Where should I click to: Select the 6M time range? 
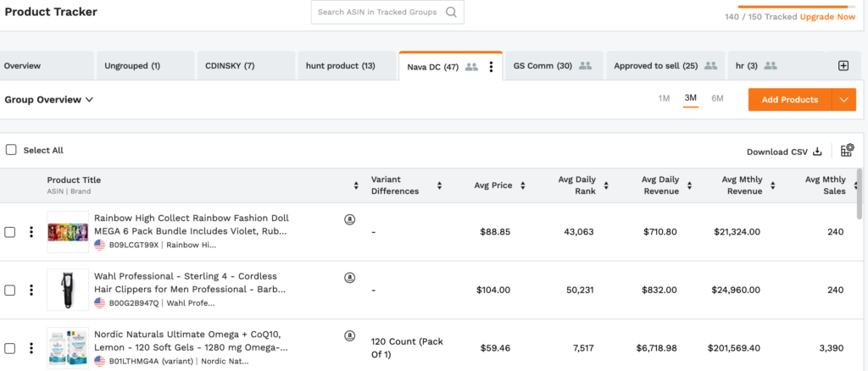[717, 98]
